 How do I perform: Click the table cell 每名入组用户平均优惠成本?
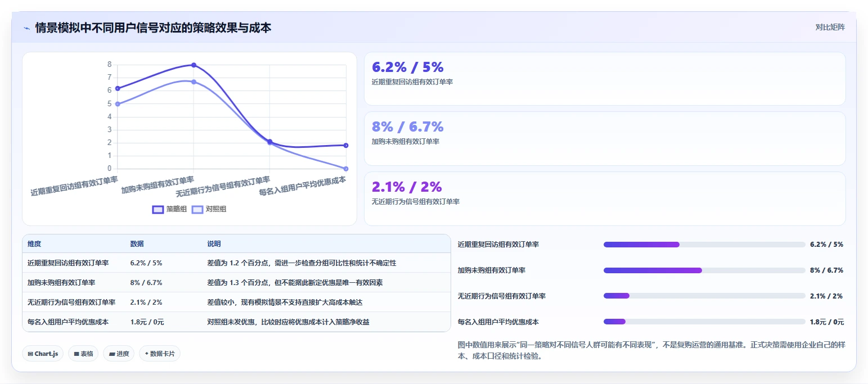tap(68, 322)
